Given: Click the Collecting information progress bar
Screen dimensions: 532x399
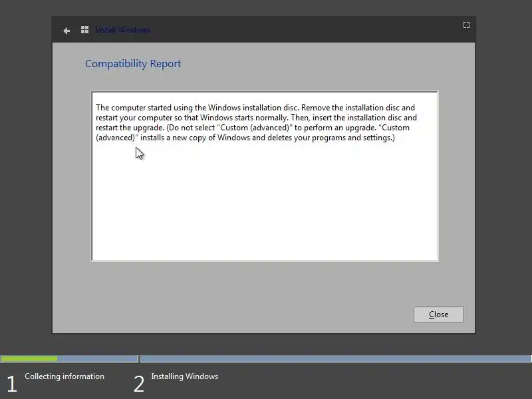Looking at the screenshot, I should 69,358.
